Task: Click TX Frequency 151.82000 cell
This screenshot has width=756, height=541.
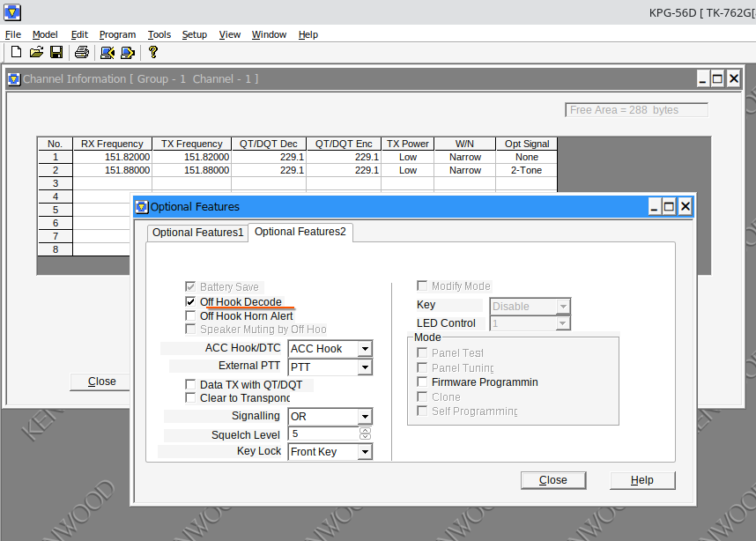Action: coord(192,157)
